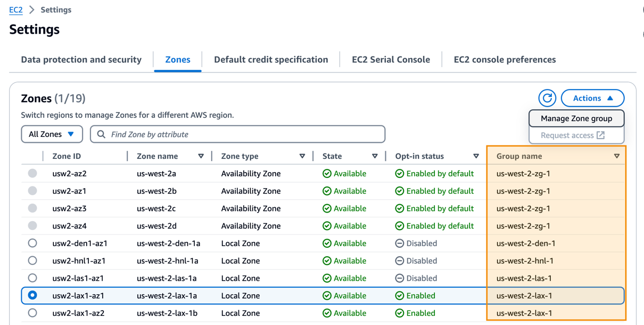Choose Request access menu item
The width and height of the screenshot is (644, 325).
tap(576, 135)
